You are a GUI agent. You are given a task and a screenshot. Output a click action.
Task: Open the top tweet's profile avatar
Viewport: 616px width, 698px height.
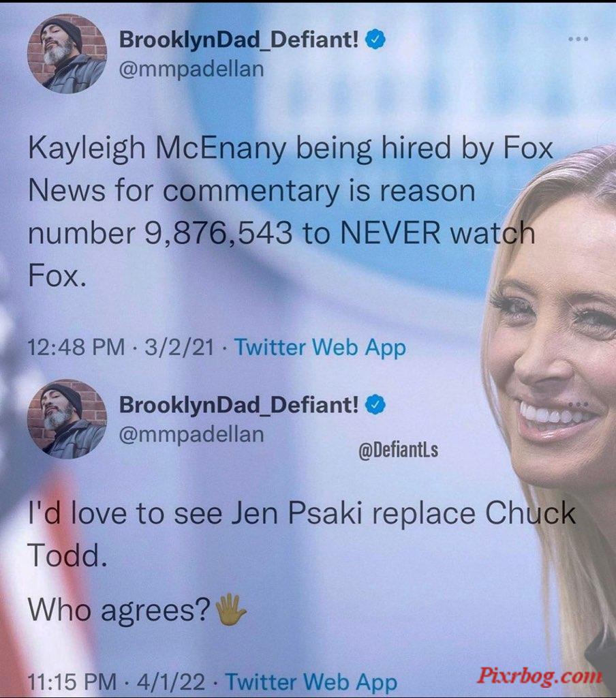[67, 53]
